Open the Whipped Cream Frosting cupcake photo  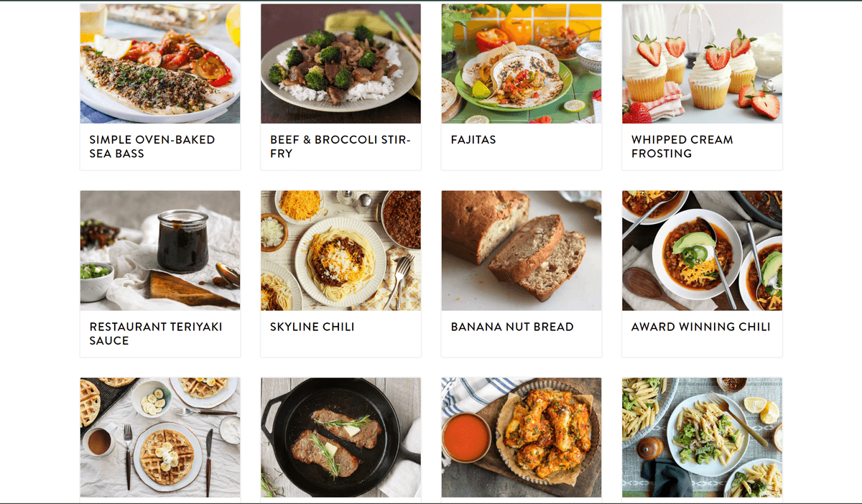702,63
